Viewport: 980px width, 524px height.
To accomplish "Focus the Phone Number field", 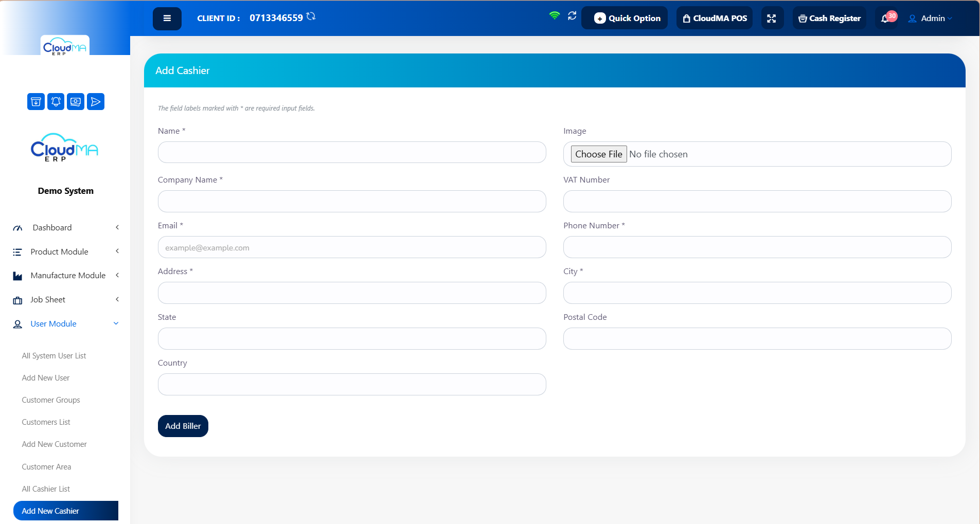I will tap(757, 247).
